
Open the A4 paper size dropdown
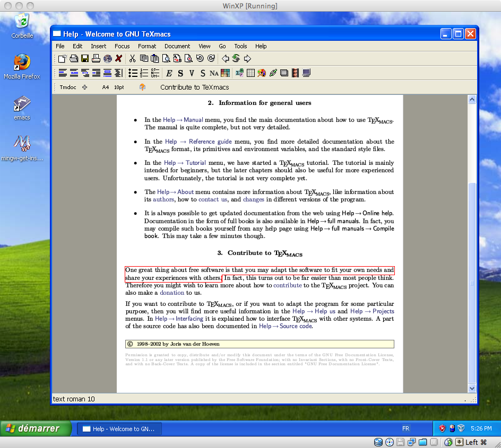pos(106,87)
